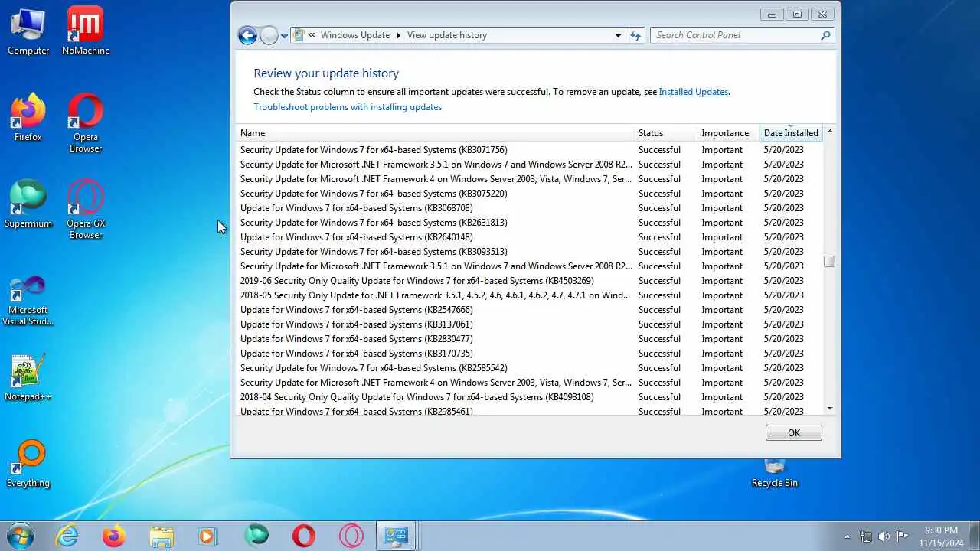Select the update row KB3093513
Screen dimensions: 980x551
tap(529, 252)
